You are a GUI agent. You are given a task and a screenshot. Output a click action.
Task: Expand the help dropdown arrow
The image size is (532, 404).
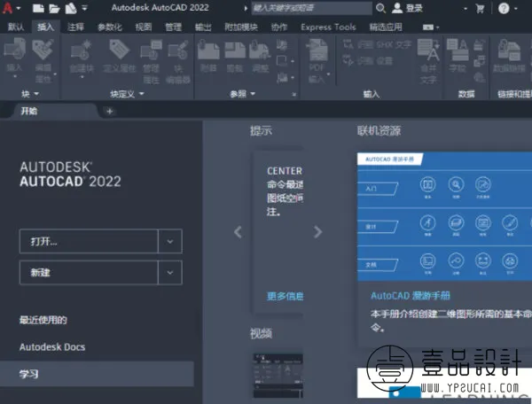[516, 9]
